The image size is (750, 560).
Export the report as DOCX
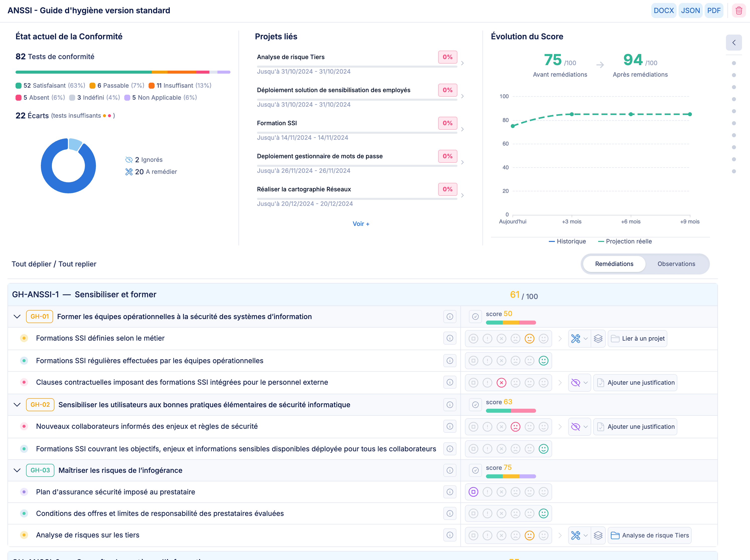tap(664, 10)
